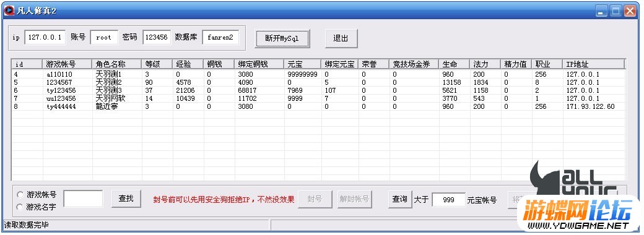The width and height of the screenshot is (644, 235).
Task: Click the 68817 绑定铜钱 value
Action: [x=247, y=90]
